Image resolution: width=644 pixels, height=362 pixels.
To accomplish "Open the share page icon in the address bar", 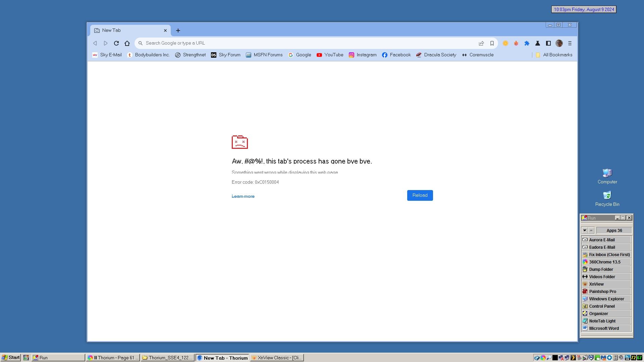I will pos(481,43).
